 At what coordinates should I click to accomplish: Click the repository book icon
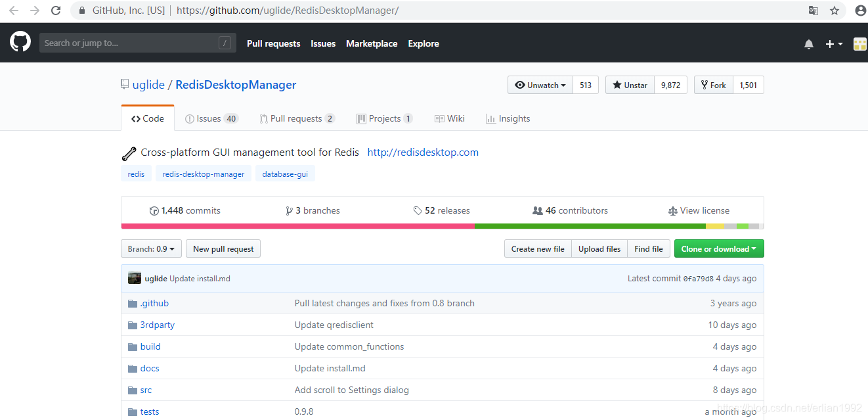125,85
